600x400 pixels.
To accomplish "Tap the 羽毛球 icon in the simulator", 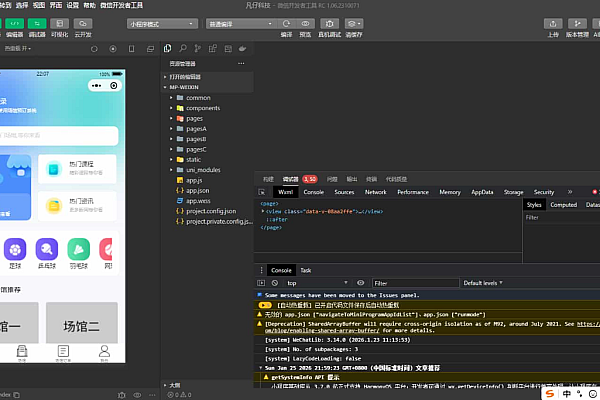I will (x=76, y=250).
